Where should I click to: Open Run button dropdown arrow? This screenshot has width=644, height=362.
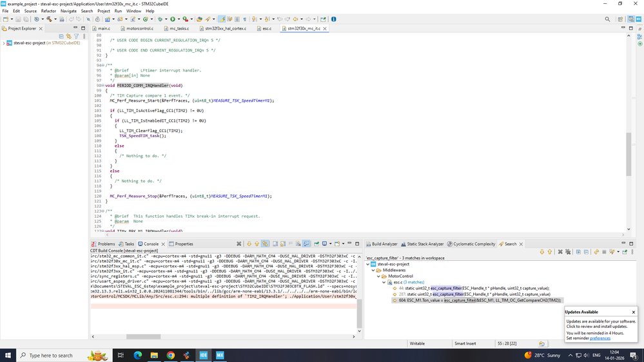pos(179,19)
